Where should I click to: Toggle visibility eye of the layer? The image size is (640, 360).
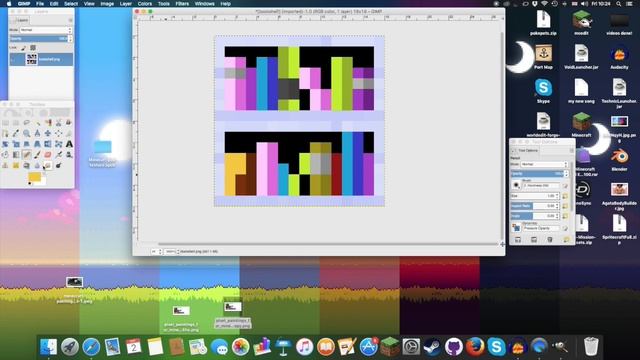coord(13,59)
